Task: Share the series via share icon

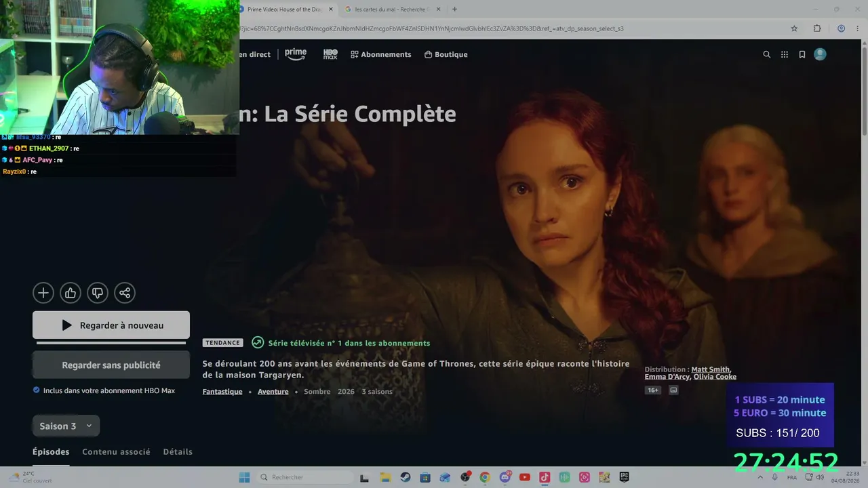Action: pyautogui.click(x=125, y=293)
